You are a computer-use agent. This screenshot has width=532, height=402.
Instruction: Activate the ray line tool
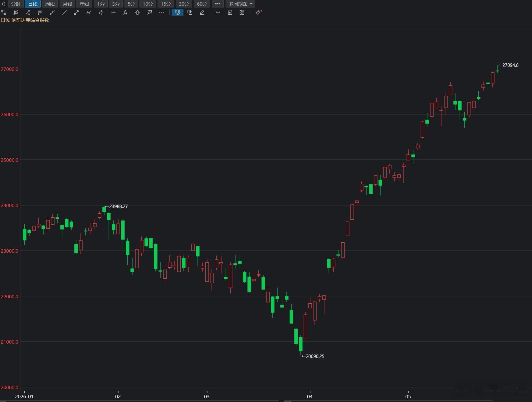[52, 12]
